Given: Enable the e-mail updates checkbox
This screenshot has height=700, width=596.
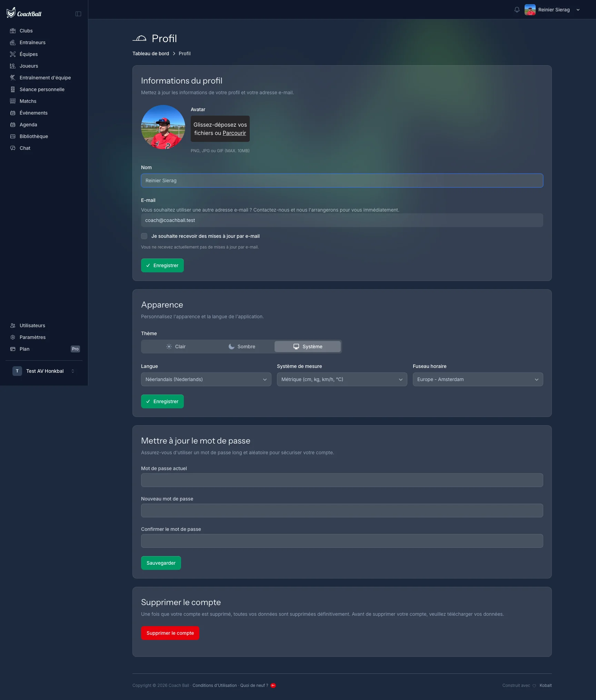Looking at the screenshot, I should 144,236.
